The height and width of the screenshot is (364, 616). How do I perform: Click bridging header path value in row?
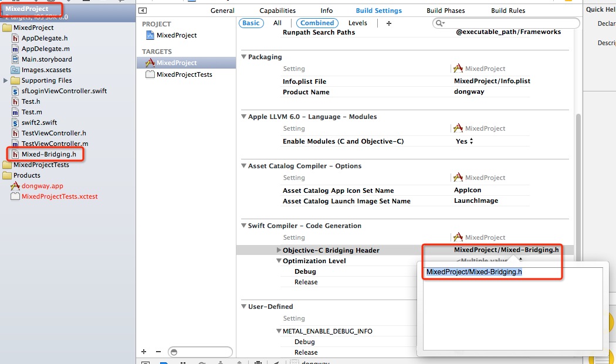(x=506, y=250)
